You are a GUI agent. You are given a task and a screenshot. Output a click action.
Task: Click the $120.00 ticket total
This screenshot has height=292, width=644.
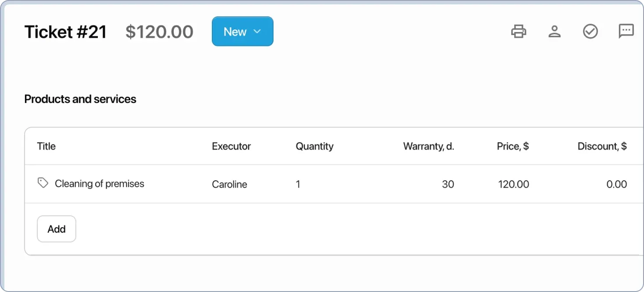point(160,31)
